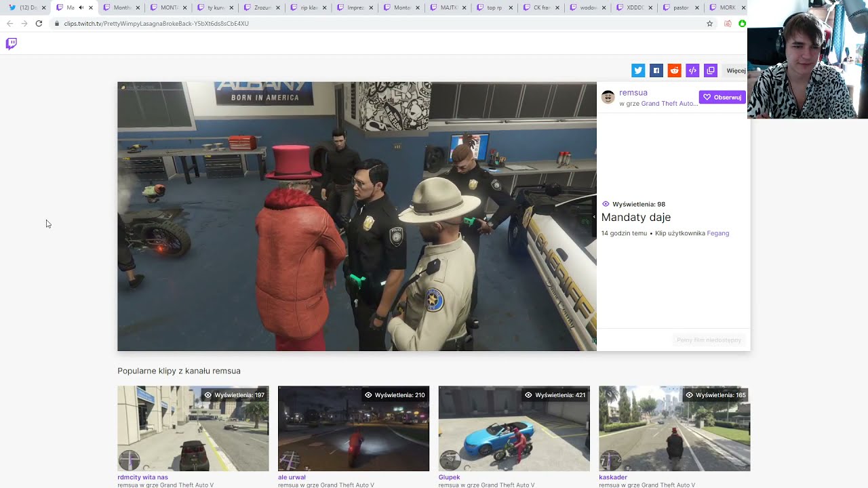This screenshot has height=488, width=868.
Task: Open clip creator Fegang's profile
Action: [718, 233]
